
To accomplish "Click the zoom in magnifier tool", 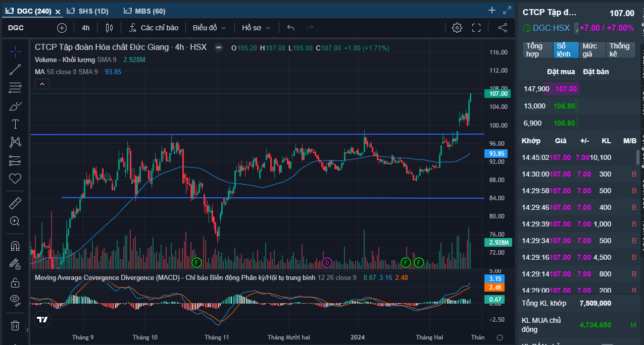I will pos(15,221).
